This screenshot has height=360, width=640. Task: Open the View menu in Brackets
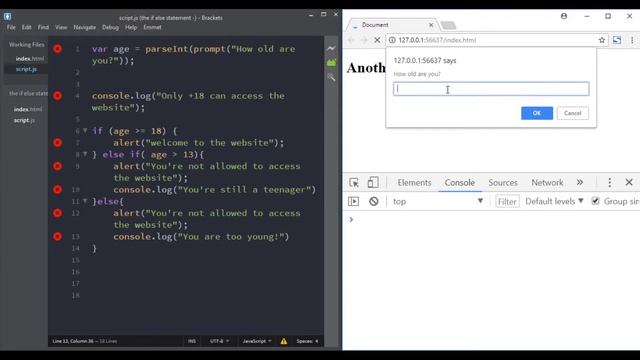tap(61, 27)
